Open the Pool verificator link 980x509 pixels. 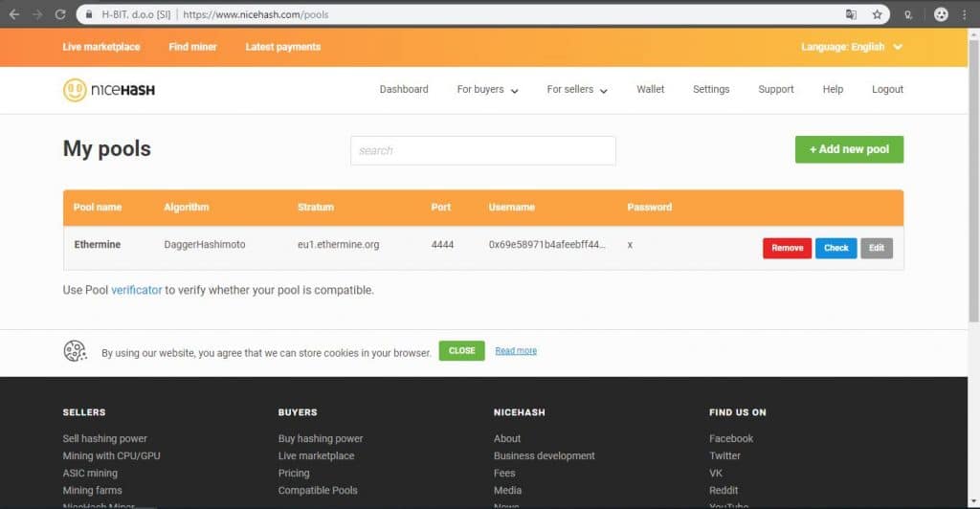coord(136,291)
